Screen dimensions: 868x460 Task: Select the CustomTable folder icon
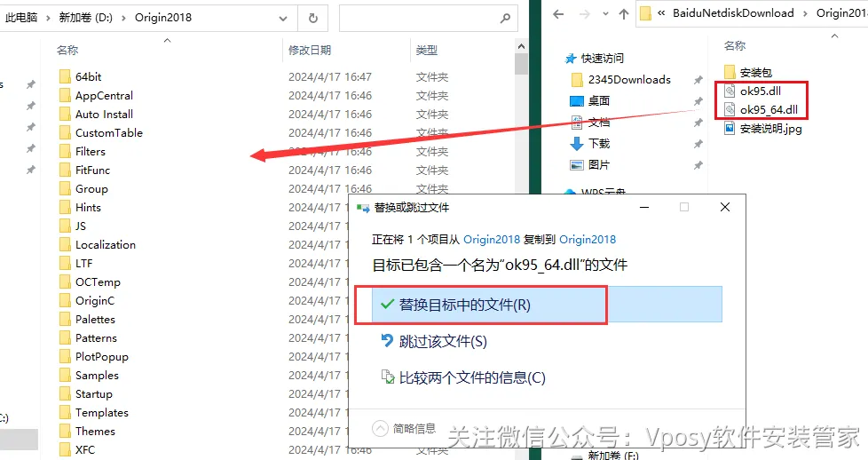click(x=66, y=132)
